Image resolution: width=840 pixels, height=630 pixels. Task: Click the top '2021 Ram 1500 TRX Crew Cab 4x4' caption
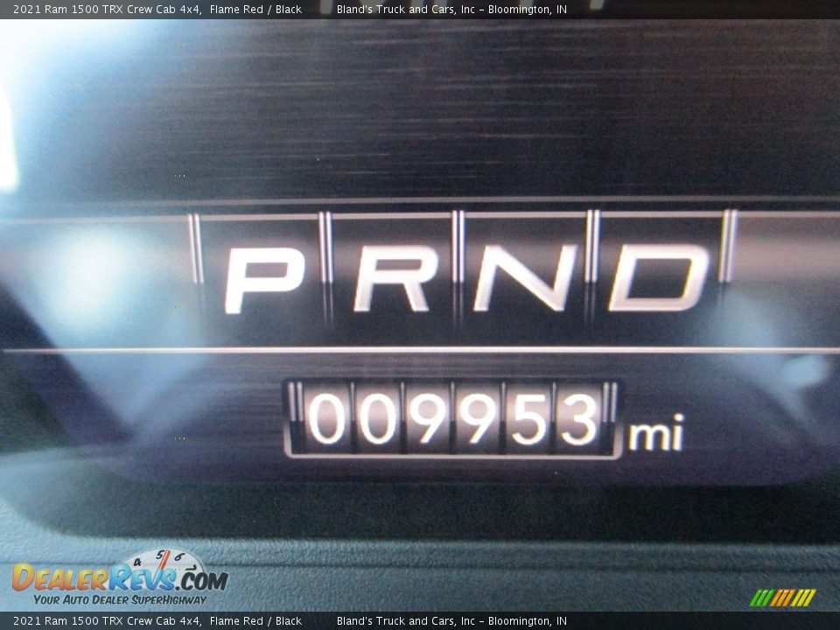[107, 9]
